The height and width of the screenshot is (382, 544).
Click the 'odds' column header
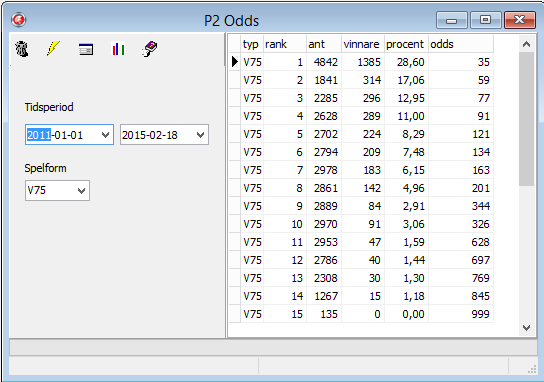pos(461,44)
